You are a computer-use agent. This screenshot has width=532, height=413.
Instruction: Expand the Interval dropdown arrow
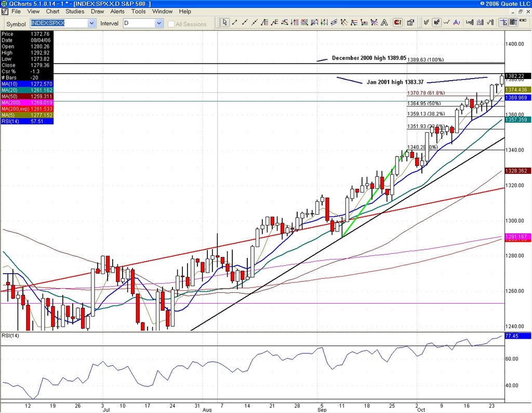159,23
